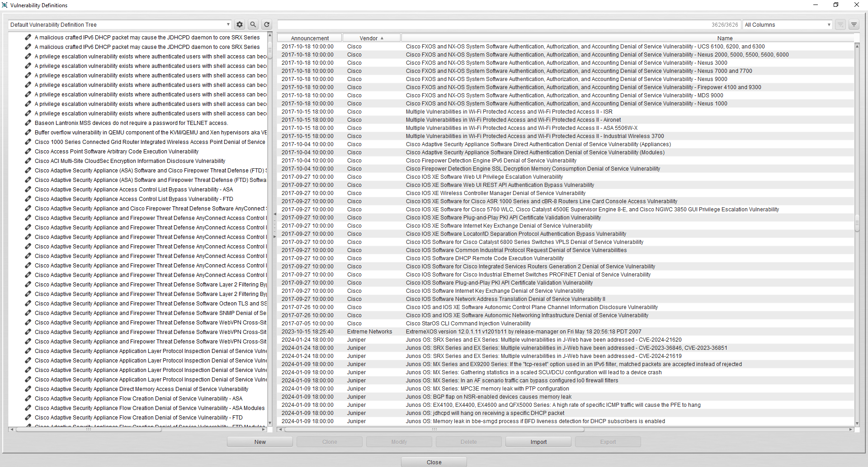Select ExtremeXOS version 12.0.1.11 row
The image size is (868, 467).
tap(566, 332)
